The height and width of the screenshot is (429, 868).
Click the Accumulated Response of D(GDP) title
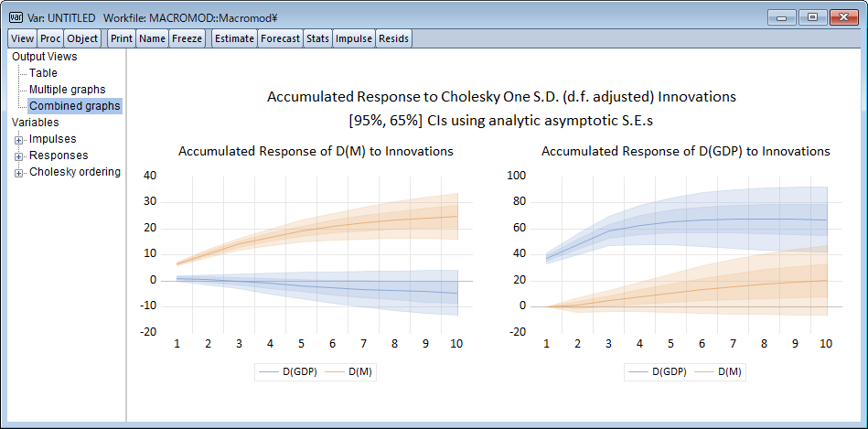click(x=685, y=151)
